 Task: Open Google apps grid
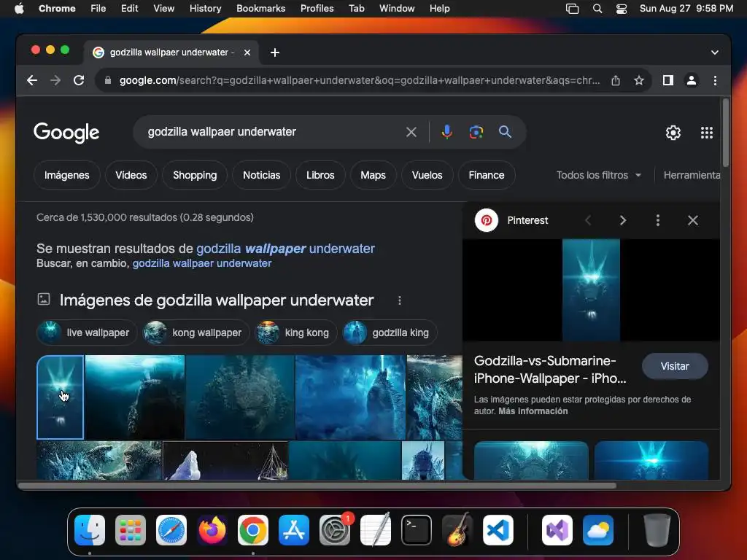[706, 133]
